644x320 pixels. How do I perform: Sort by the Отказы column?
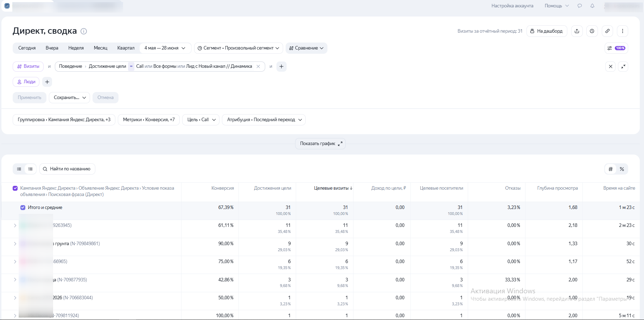point(513,188)
